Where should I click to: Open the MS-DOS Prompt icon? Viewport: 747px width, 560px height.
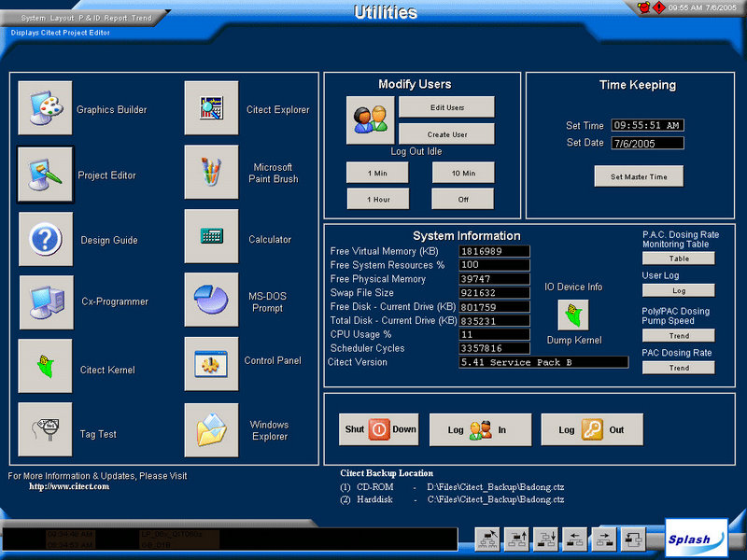point(211,301)
